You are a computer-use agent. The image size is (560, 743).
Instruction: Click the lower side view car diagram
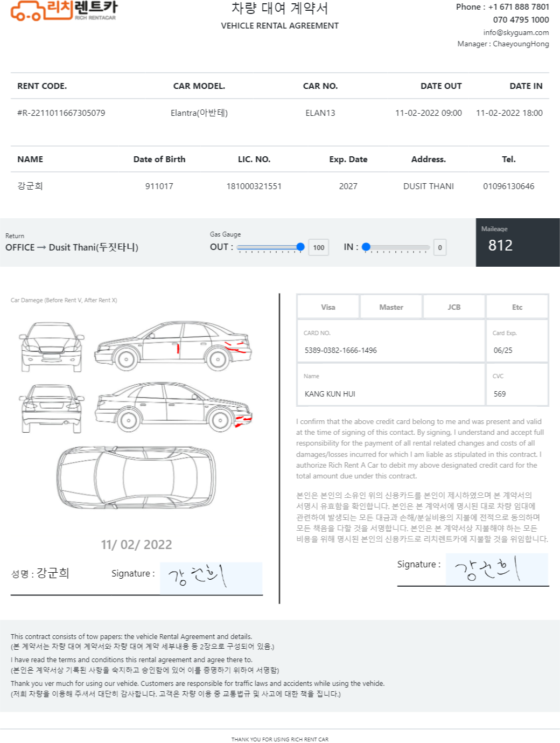coord(173,407)
